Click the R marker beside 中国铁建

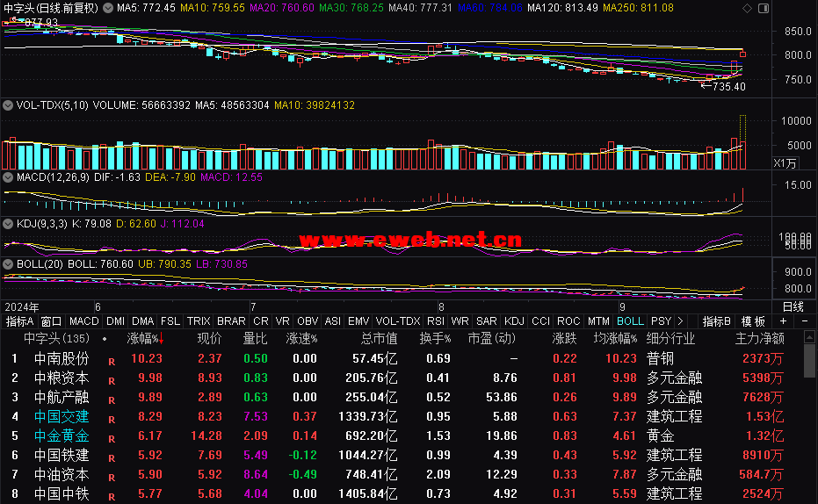(x=112, y=457)
